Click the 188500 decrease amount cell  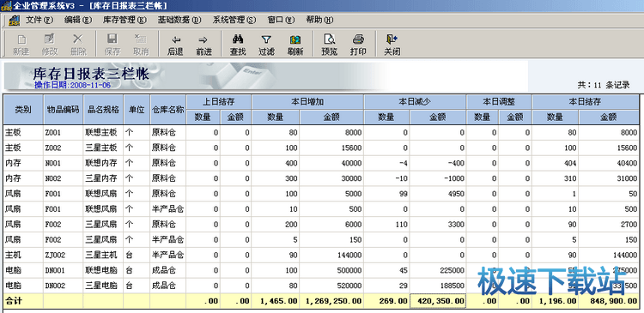[438, 286]
